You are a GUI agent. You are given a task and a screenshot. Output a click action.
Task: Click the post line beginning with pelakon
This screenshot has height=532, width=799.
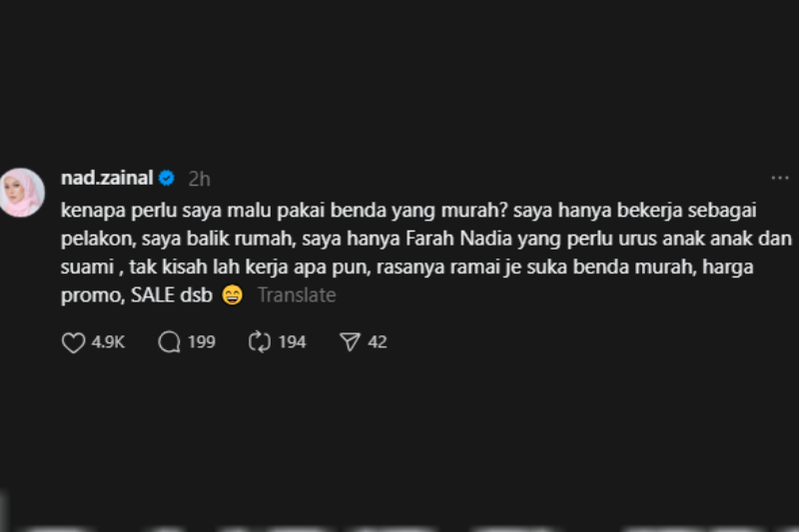(x=426, y=239)
